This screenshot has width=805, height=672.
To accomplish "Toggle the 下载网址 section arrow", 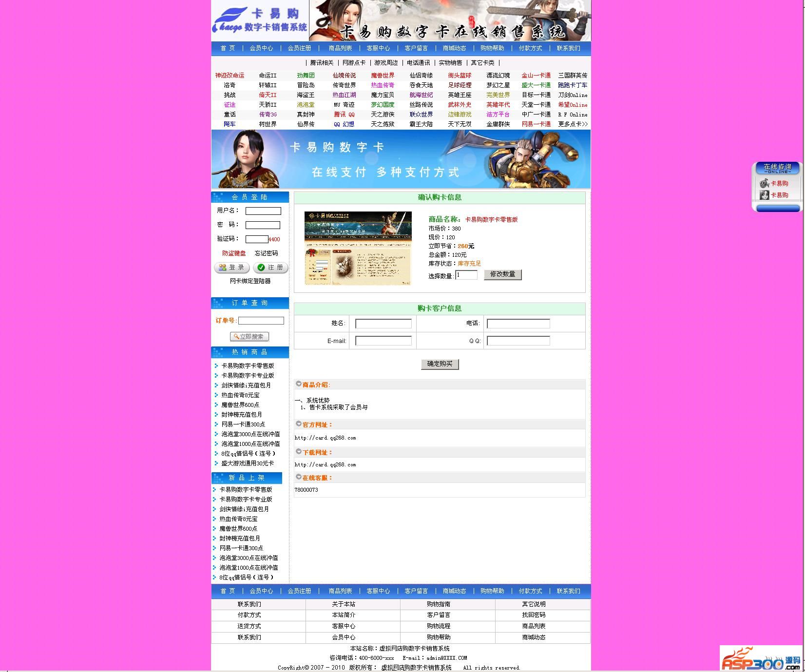I will tap(299, 452).
